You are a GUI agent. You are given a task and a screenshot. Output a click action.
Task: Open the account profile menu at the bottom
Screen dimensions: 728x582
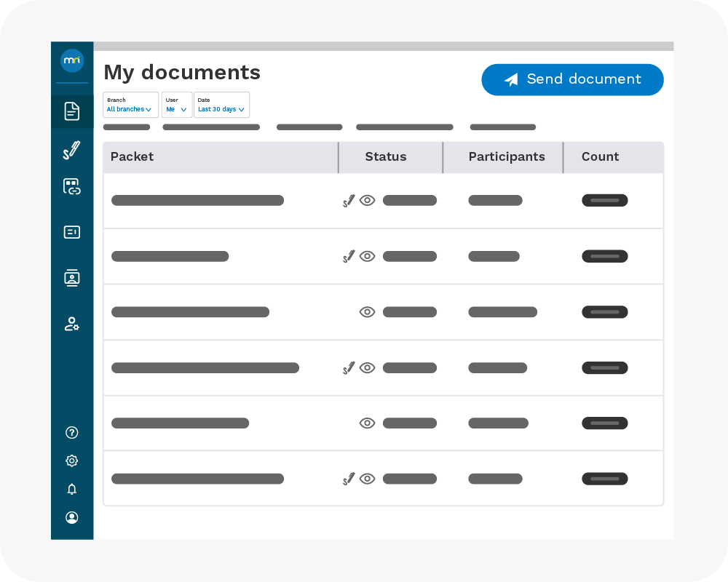coord(72,518)
